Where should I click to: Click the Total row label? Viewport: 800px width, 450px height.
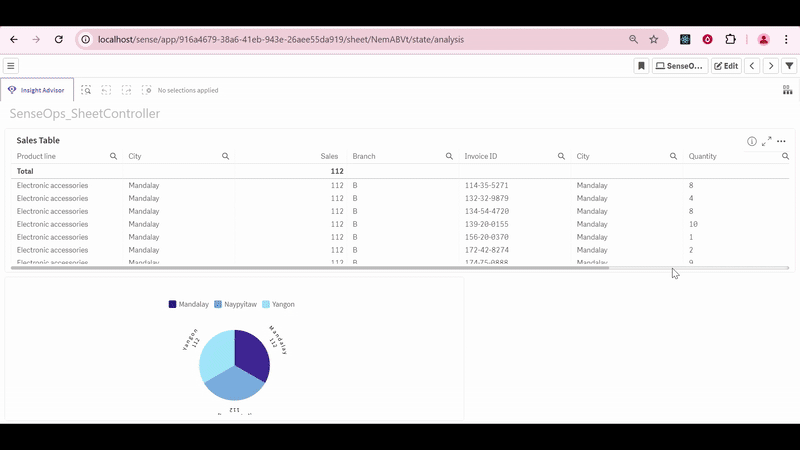coord(25,171)
